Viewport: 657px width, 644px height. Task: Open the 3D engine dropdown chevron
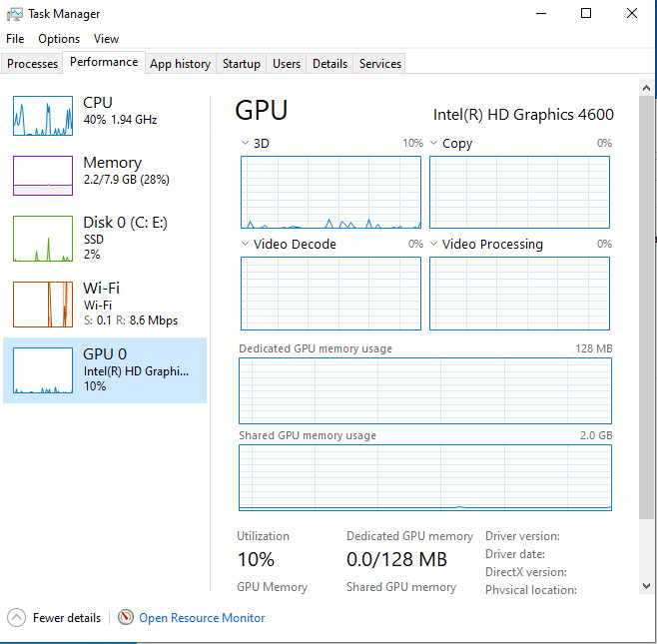[245, 143]
